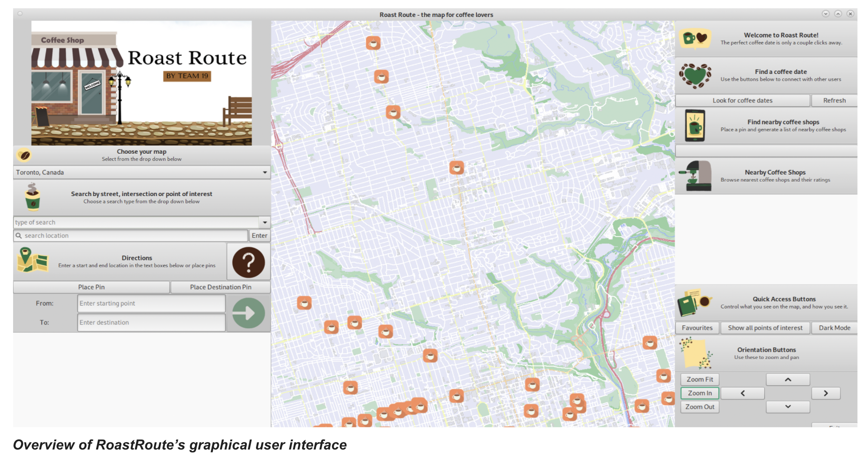Click the Enter starting point field
Viewport: 868px width, 460px height.
pyautogui.click(x=151, y=303)
